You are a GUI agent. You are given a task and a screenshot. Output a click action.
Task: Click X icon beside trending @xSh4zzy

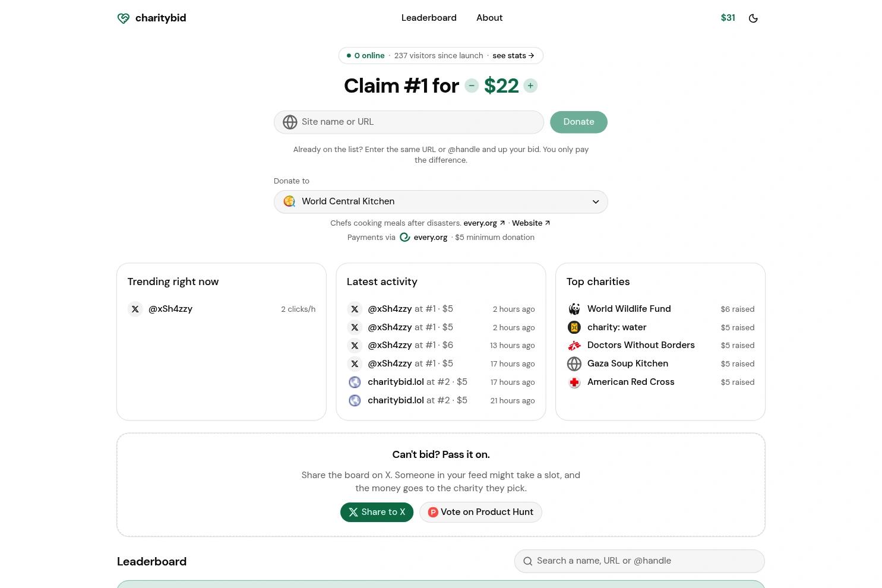coord(135,309)
